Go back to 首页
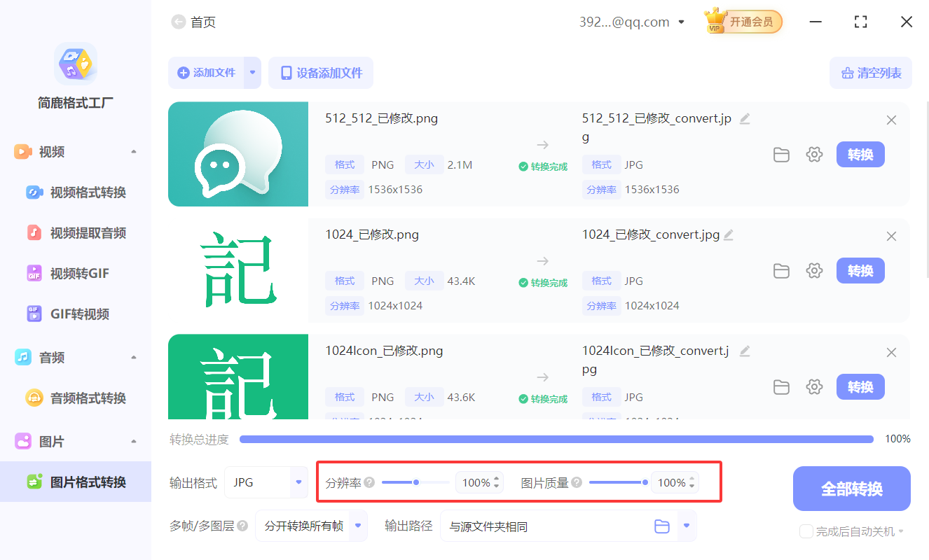The image size is (929, 560). (193, 22)
